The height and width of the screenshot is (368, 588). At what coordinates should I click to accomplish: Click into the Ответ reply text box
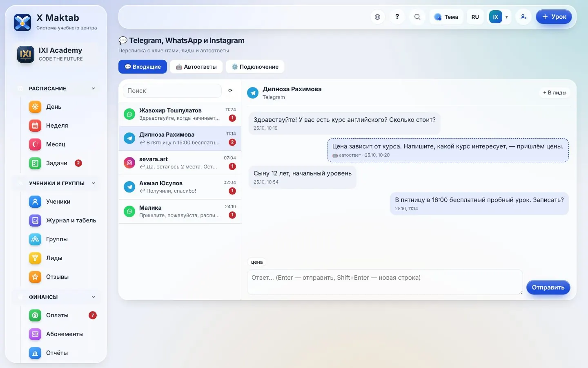pyautogui.click(x=385, y=282)
